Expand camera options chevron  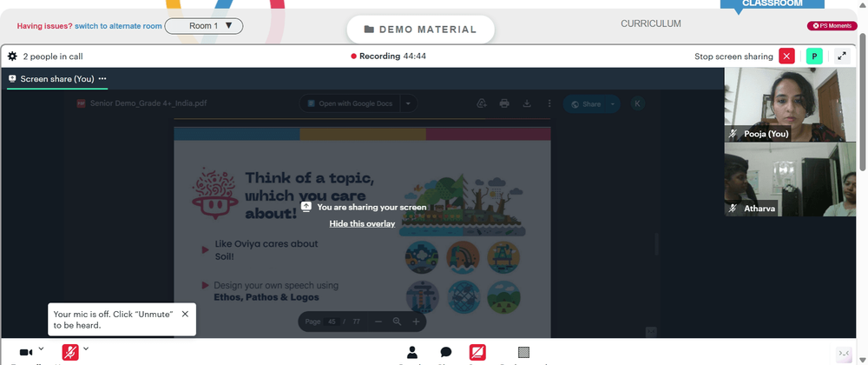click(41, 348)
